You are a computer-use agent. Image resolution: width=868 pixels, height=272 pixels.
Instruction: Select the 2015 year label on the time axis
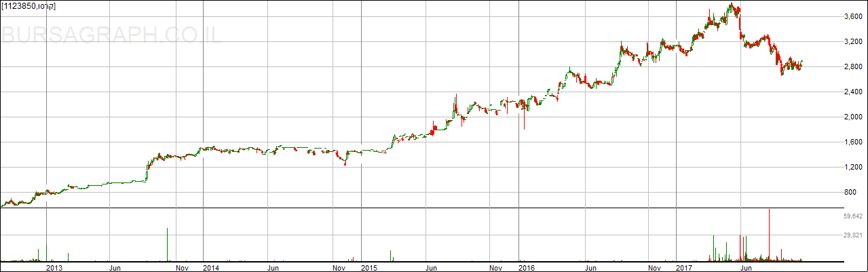point(369,268)
